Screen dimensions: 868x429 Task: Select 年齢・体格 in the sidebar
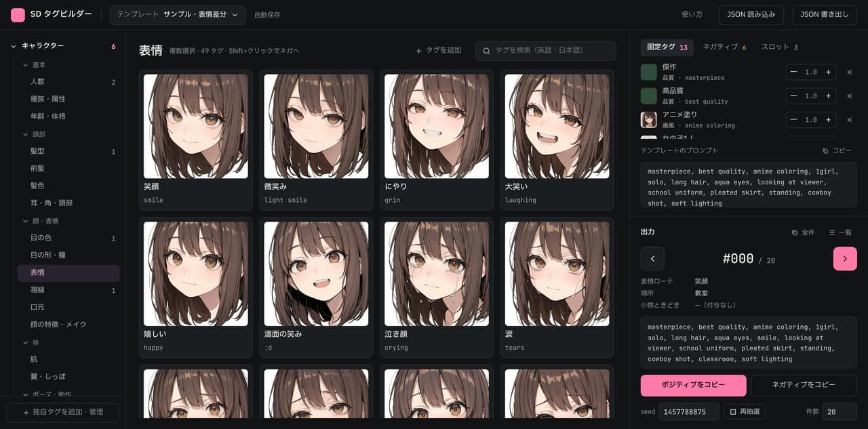coord(68,117)
